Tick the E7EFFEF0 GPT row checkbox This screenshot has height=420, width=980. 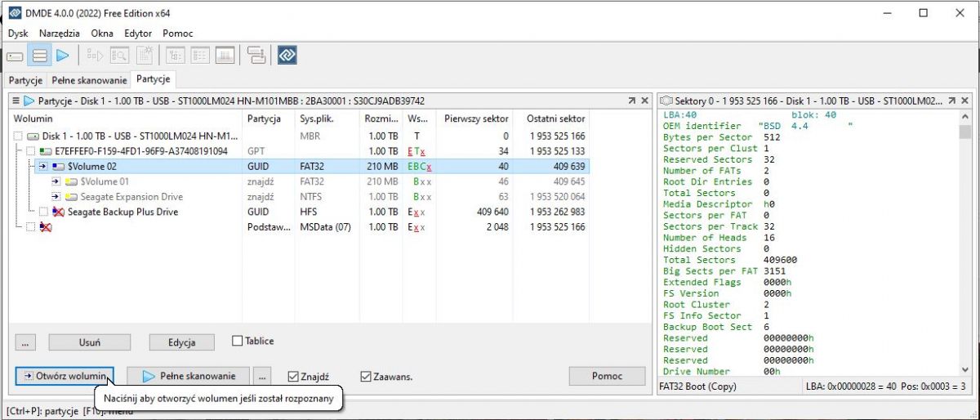32,151
